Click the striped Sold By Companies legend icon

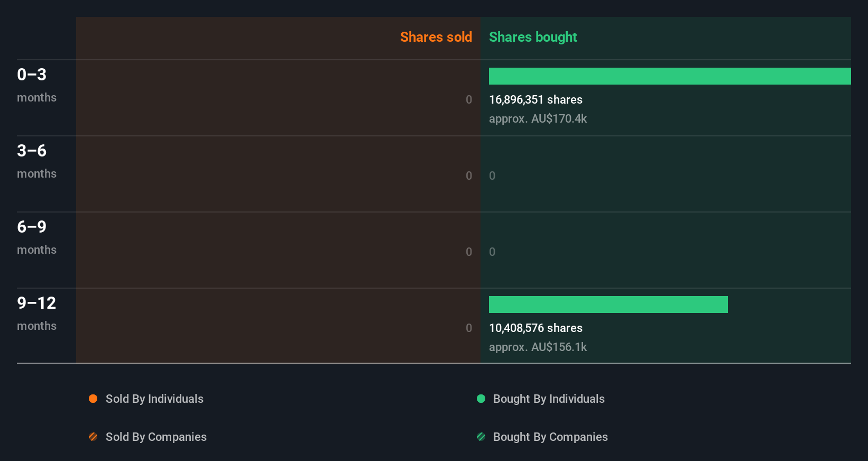click(93, 437)
